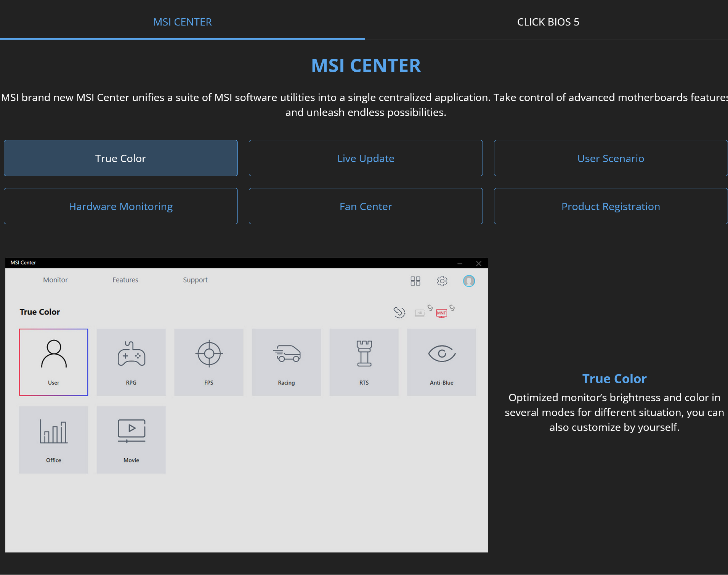Click the True Color heading in app window

point(40,312)
